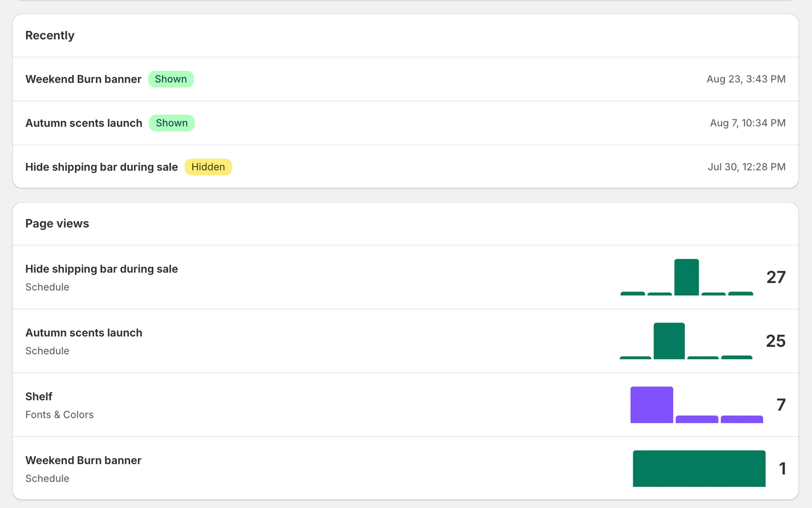
Task: Click the Fonts & Colors subtitle under Shelf
Action: (60, 415)
